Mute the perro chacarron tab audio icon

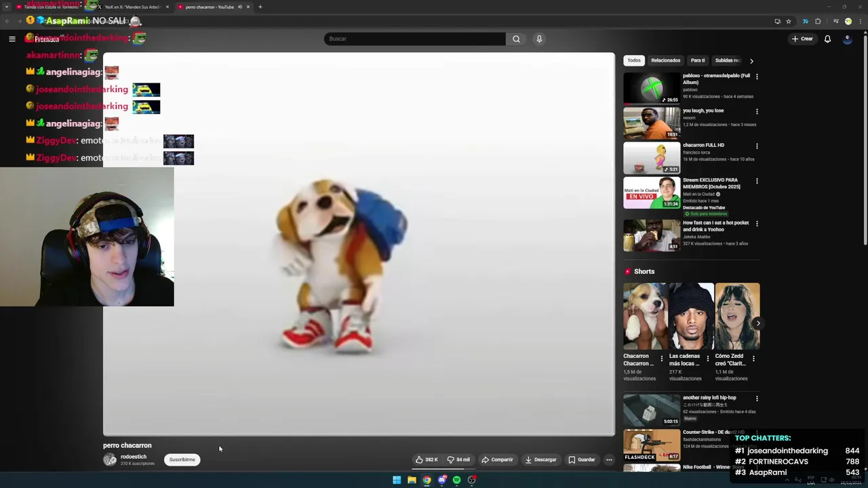click(239, 7)
